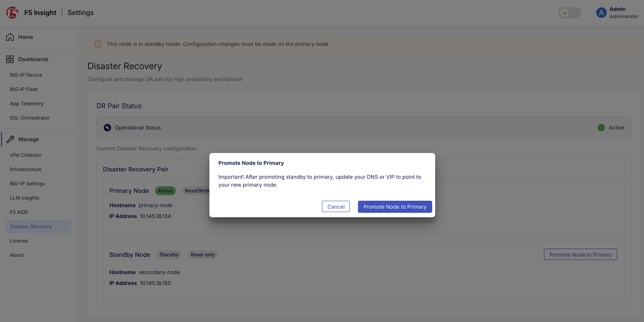This screenshot has height=322, width=644.
Task: Open BIG-IP Device dashboard
Action: [26, 75]
